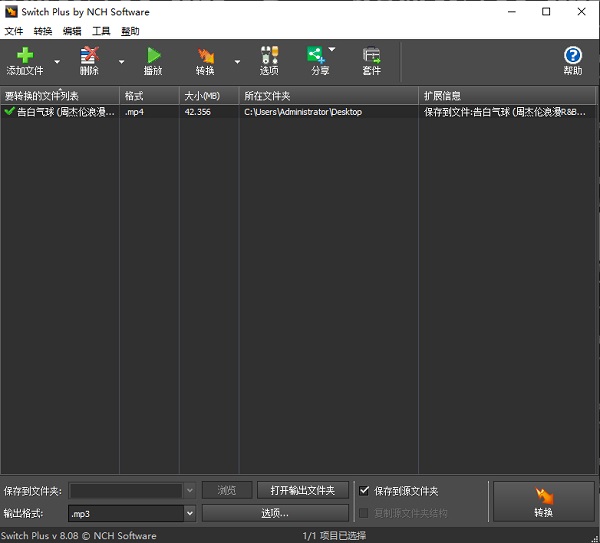Click the 扩展信息 column header
600x543 pixels.
[507, 96]
